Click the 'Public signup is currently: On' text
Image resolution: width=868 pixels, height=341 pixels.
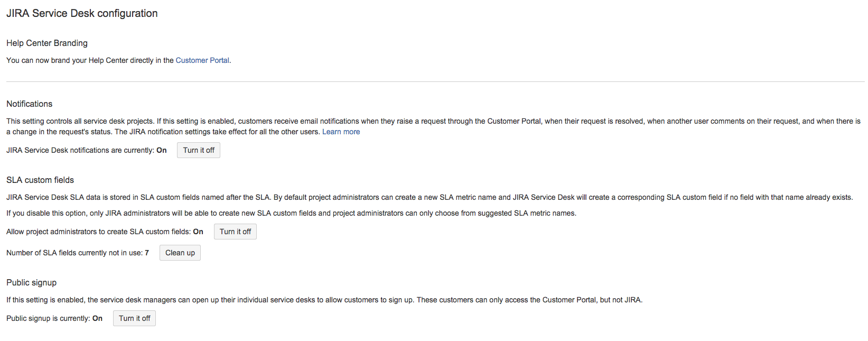coord(54,318)
